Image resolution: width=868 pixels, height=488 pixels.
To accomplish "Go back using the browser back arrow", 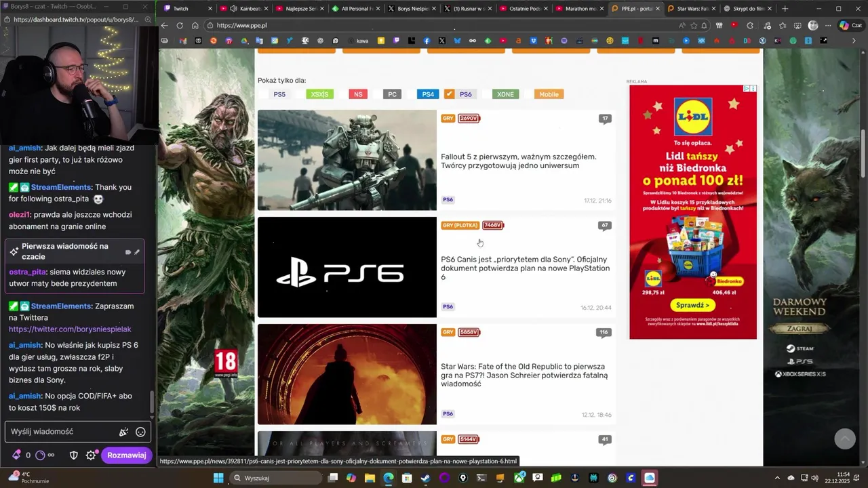I will click(x=164, y=25).
